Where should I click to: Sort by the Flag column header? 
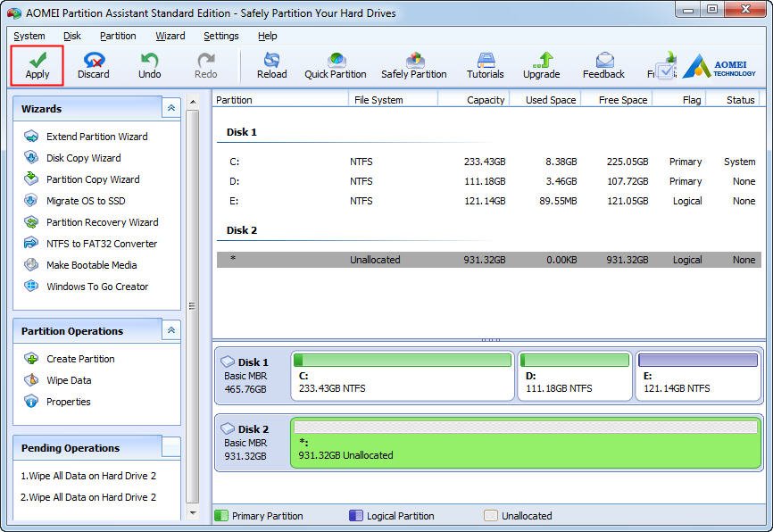coord(679,100)
